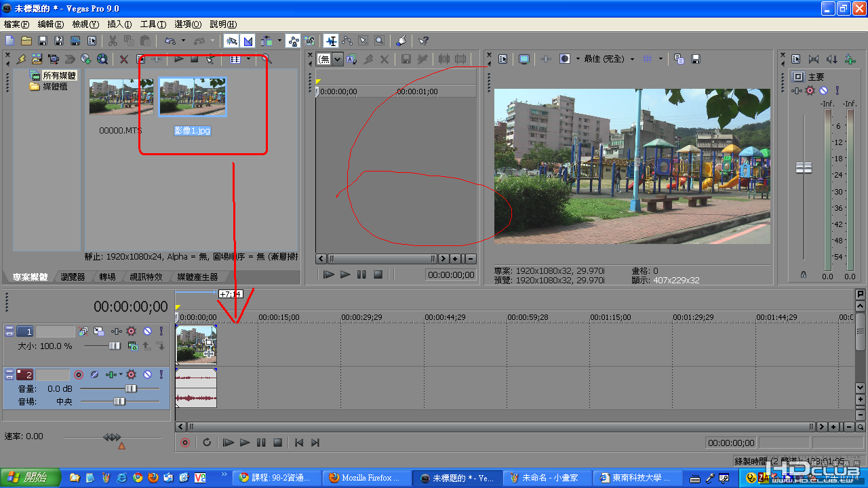Expand the grid overlays dropdown arrow in preview
868x488 pixels.
(x=660, y=59)
